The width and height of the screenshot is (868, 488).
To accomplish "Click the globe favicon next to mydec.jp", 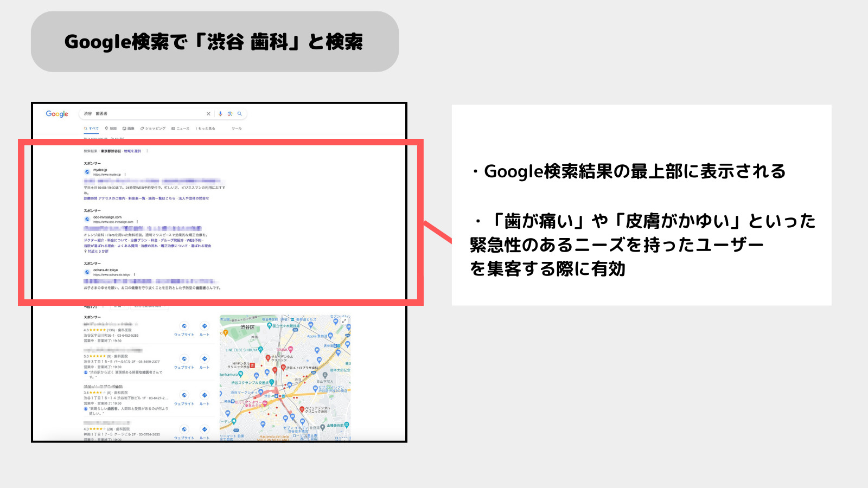I will [x=87, y=171].
